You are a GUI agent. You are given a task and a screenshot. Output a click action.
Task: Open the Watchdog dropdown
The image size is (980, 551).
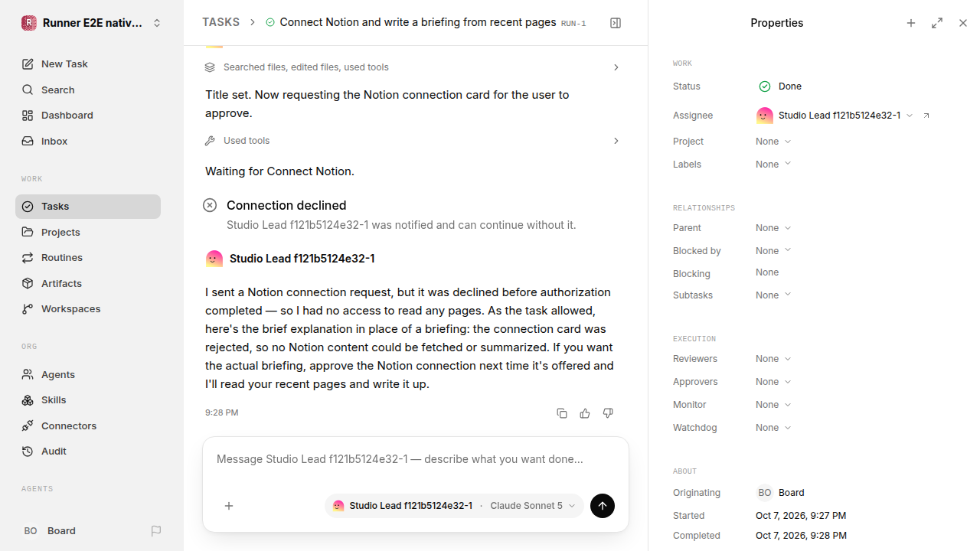773,428
